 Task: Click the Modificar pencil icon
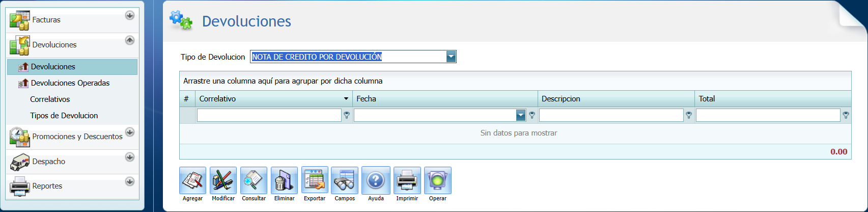pos(223,180)
